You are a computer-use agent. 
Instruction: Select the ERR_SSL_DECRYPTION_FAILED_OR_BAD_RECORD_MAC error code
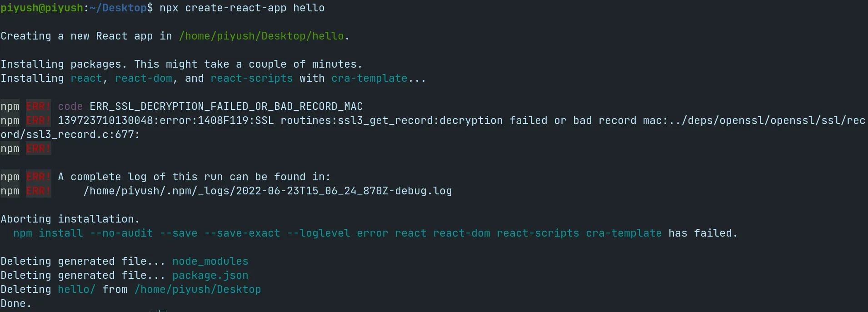pyautogui.click(x=226, y=106)
